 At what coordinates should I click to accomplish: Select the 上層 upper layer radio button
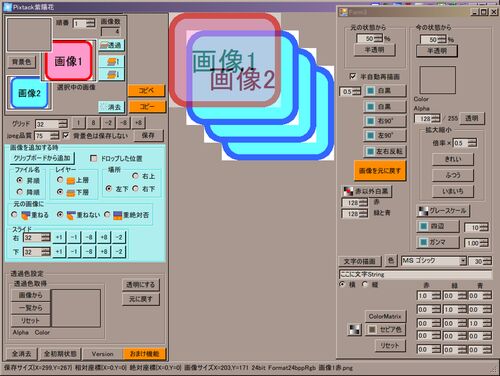pyautogui.click(x=60, y=180)
